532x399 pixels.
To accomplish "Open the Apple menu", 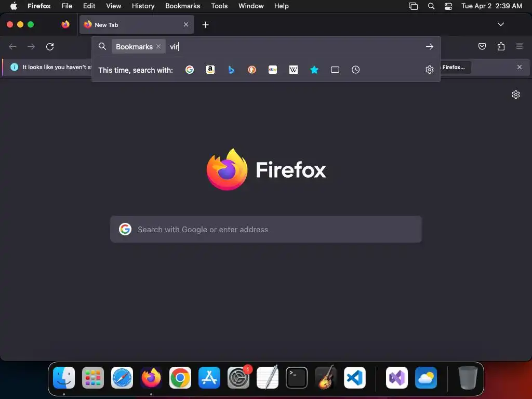I will (x=14, y=6).
